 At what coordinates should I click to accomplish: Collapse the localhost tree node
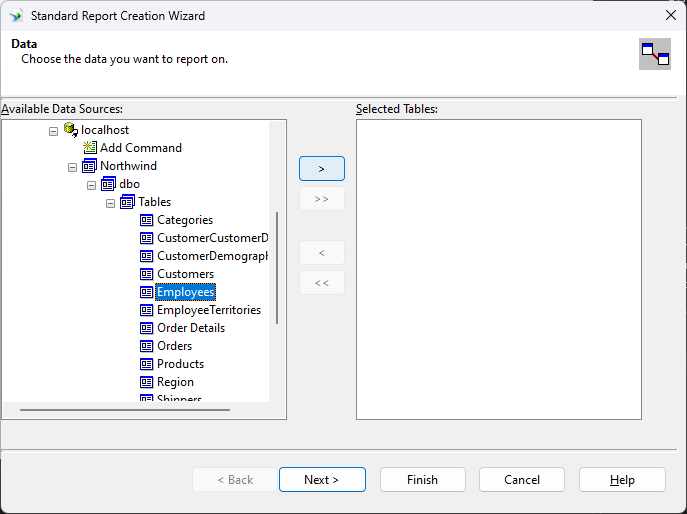[53, 131]
